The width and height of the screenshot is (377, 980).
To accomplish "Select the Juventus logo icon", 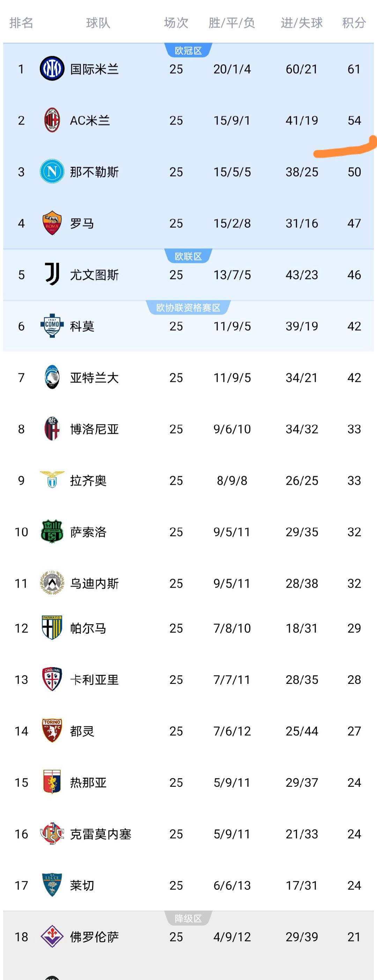I will 52,274.
